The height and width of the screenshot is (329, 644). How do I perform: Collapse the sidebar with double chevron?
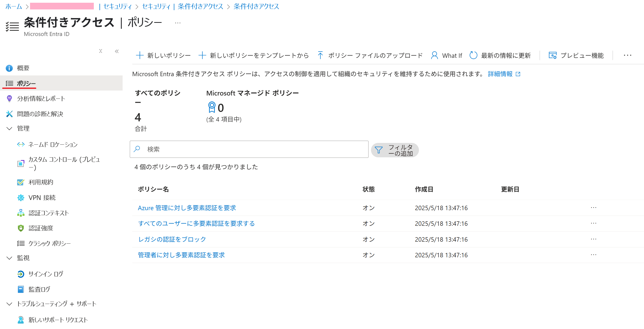point(117,51)
